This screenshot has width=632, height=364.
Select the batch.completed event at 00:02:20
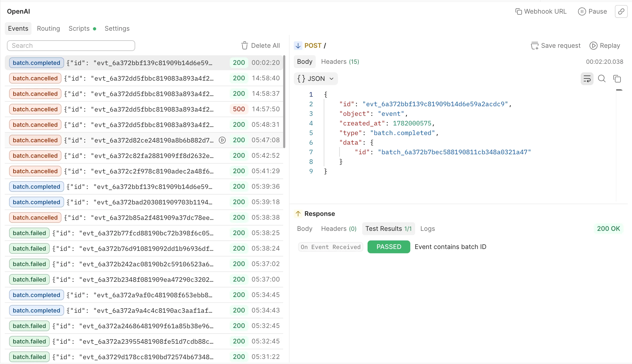144,63
